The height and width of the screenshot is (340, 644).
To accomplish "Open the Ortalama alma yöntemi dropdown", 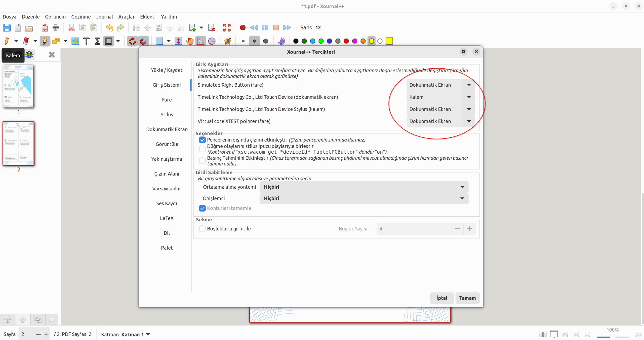I will coord(364,187).
